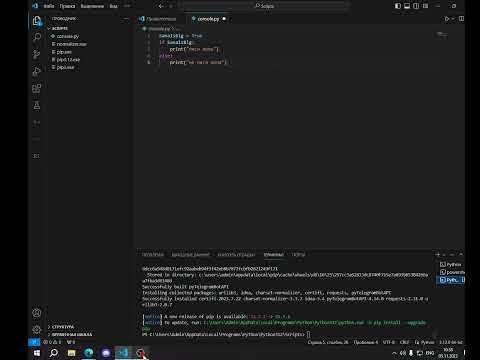Open the Run and Debug view
Image resolution: width=480 pixels, height=360 pixels.
pyautogui.click(x=37, y=71)
